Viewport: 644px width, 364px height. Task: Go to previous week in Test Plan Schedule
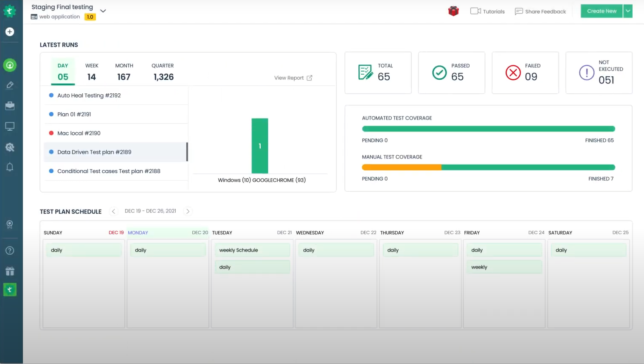pos(113,211)
